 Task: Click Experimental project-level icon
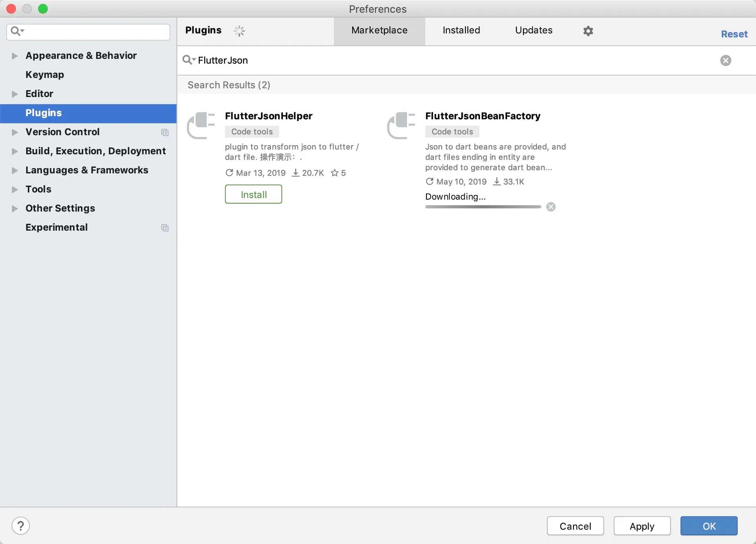pyautogui.click(x=165, y=228)
